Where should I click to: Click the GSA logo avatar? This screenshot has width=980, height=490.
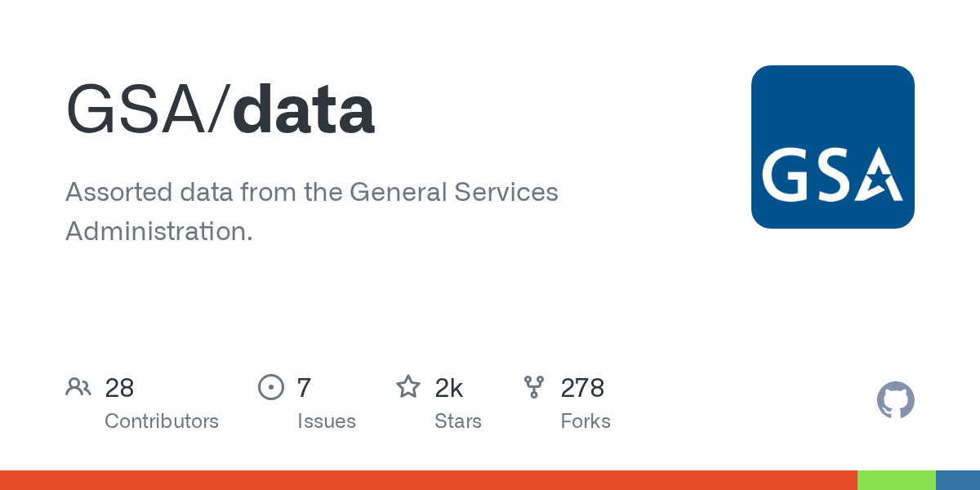(x=832, y=147)
